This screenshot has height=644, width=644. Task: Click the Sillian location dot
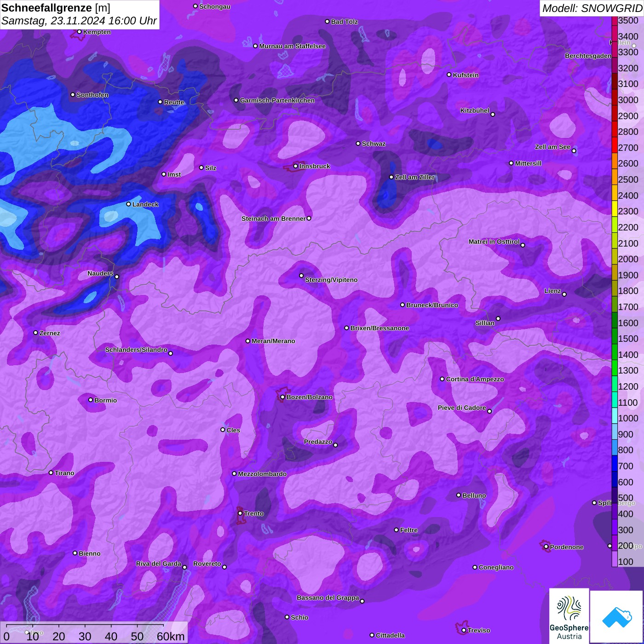coord(498,318)
